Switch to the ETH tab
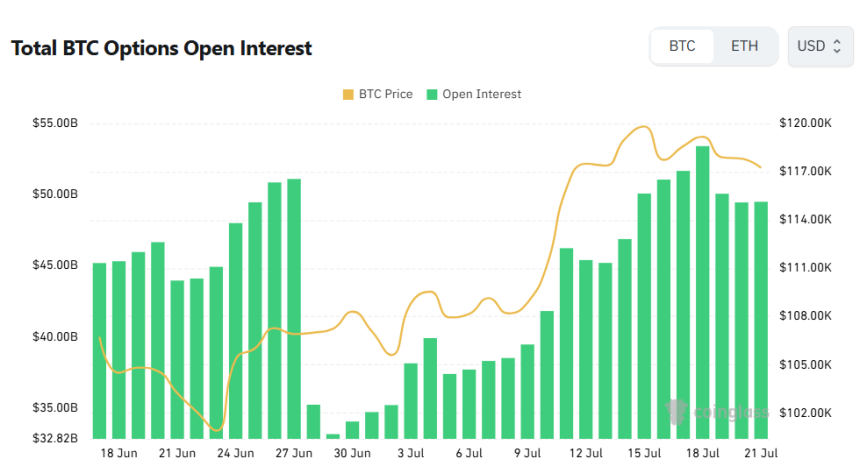 pos(744,46)
